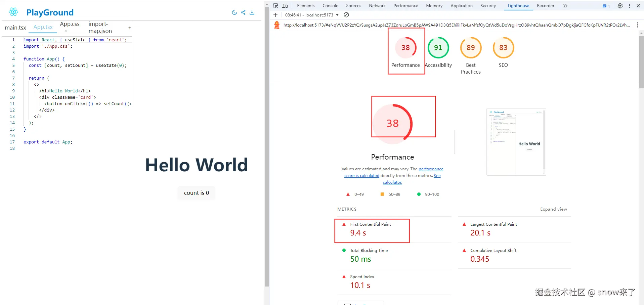This screenshot has width=644, height=305.
Task: Start a new Lighthouse report with plus
Action: tap(275, 15)
